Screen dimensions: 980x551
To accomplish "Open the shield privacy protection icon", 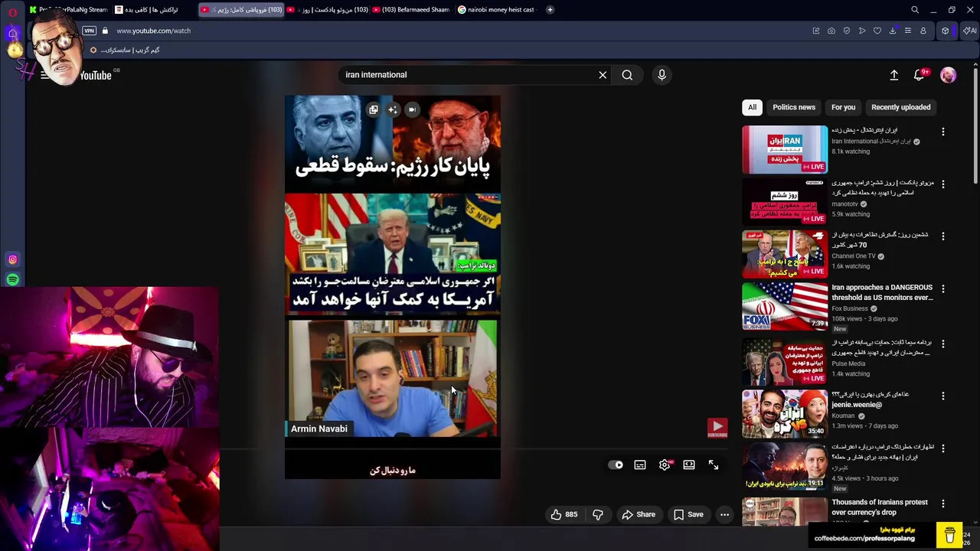I will point(847,31).
